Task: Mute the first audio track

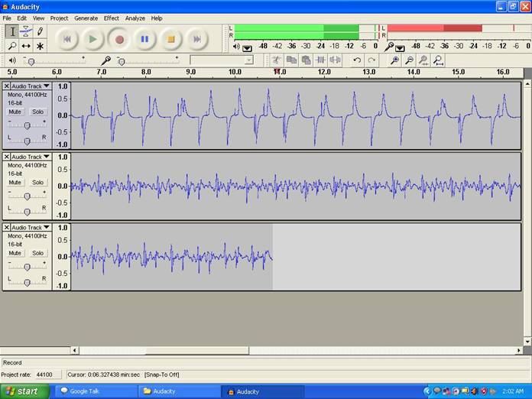Action: [x=15, y=112]
